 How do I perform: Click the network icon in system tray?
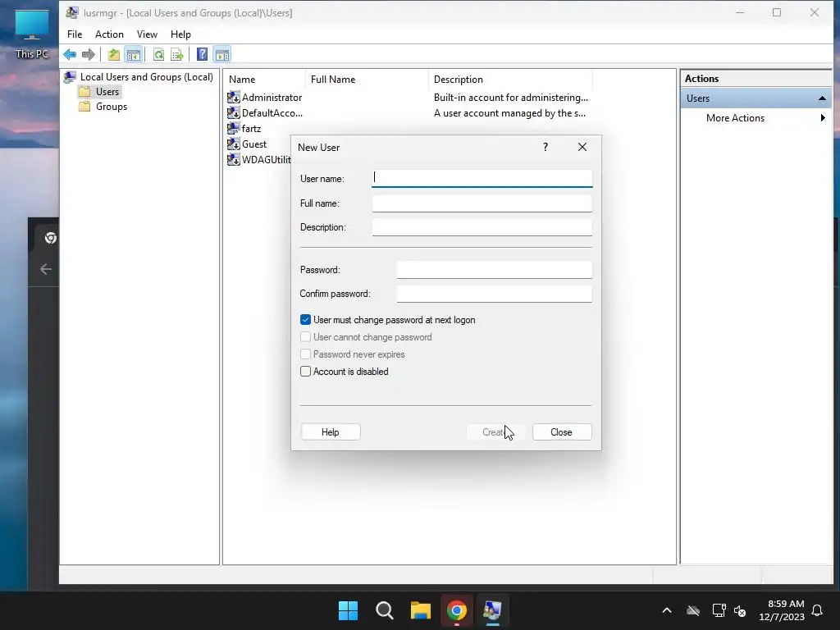(719, 610)
